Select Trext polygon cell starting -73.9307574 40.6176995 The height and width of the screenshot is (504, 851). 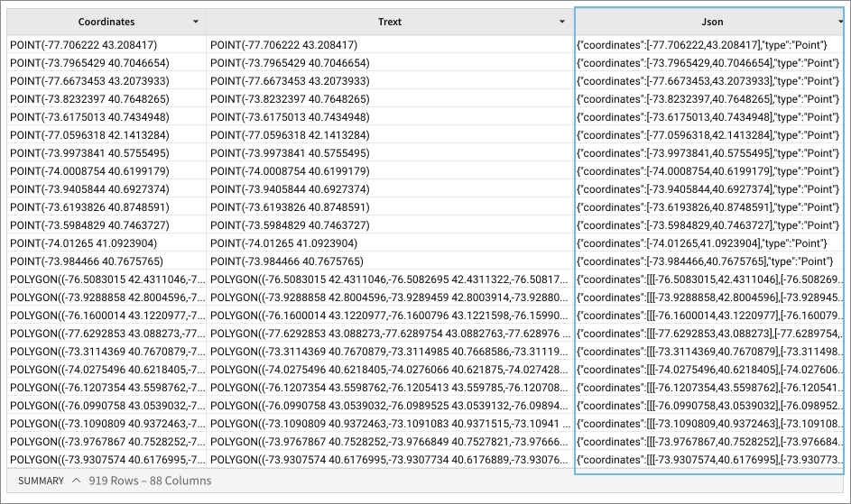pos(390,459)
